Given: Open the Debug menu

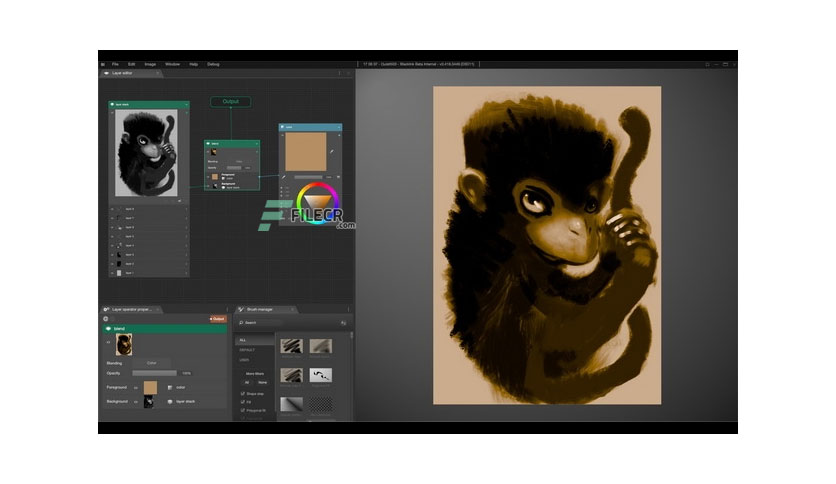Looking at the screenshot, I should [x=213, y=64].
